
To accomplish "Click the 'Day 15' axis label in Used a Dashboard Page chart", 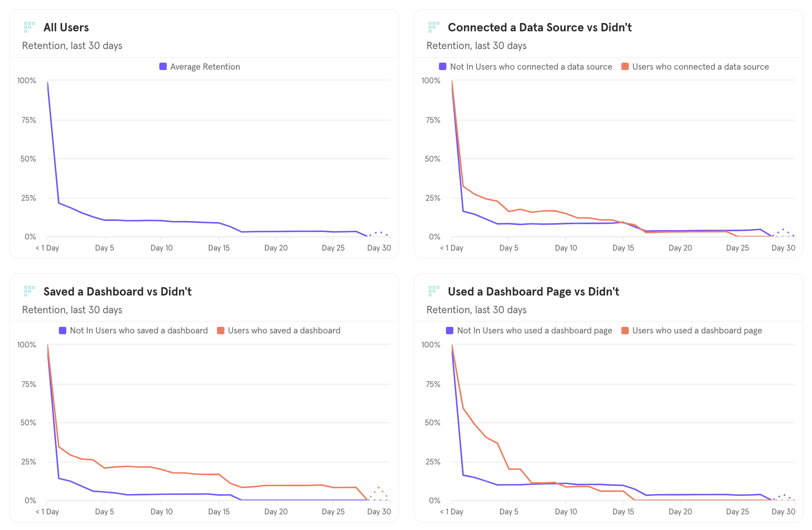I will coord(623,511).
